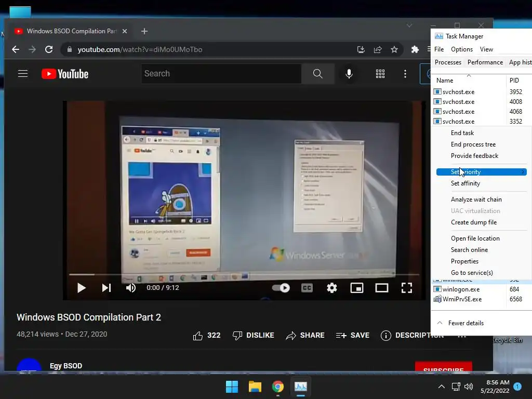The height and width of the screenshot is (399, 532).
Task: Select svchost.exe with PID 3952
Action: pyautogui.click(x=482, y=92)
